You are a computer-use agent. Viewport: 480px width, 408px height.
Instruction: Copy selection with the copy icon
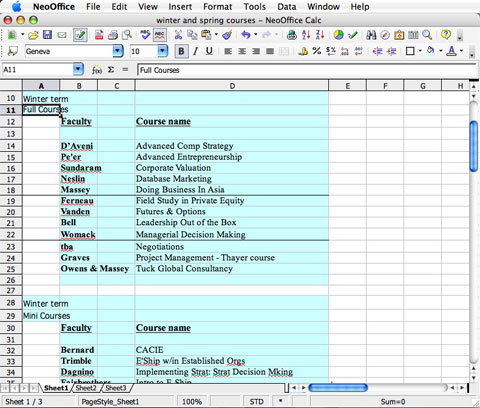192,35
